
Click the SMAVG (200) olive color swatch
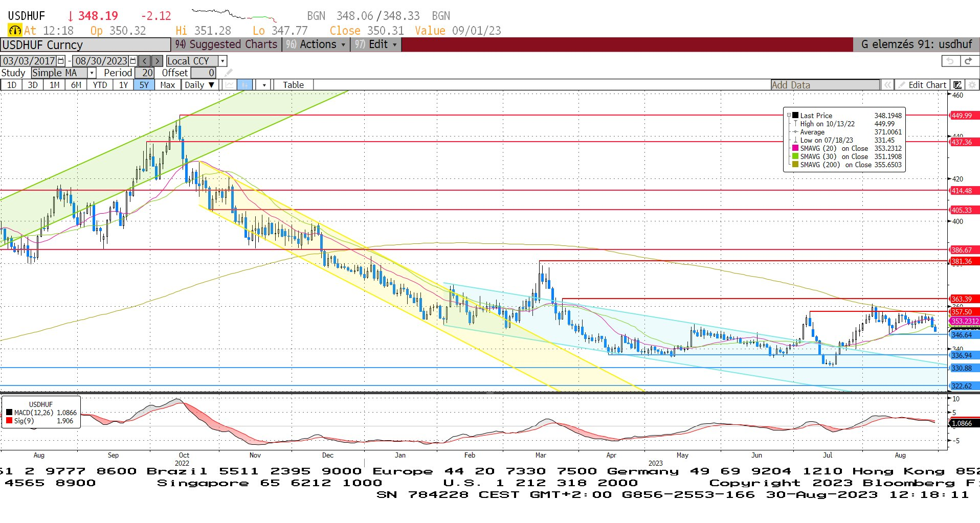click(x=795, y=165)
